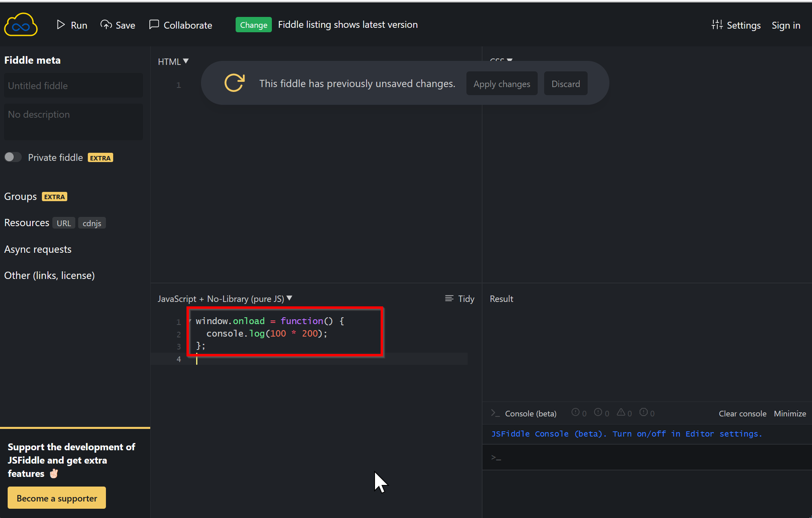The image size is (812, 518).
Task: Open the Async requests section
Action: pyautogui.click(x=38, y=249)
